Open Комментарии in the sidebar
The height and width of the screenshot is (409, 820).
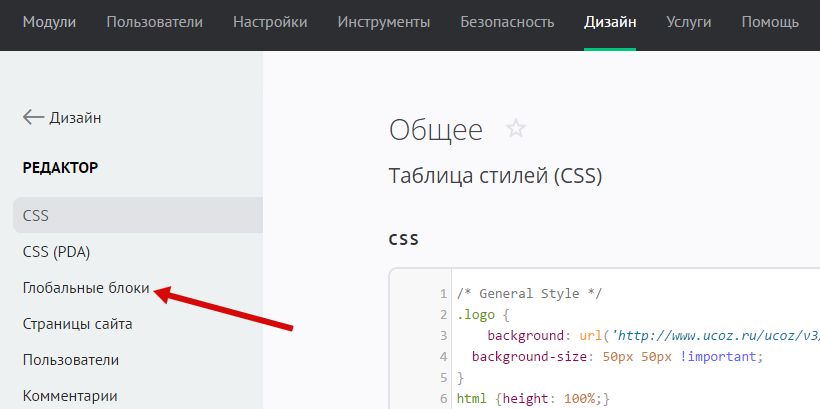70,396
